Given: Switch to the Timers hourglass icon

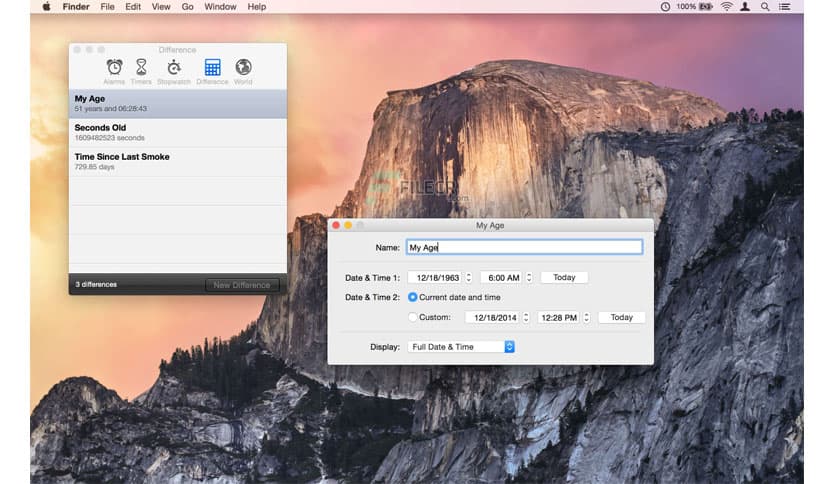Looking at the screenshot, I should tap(141, 67).
